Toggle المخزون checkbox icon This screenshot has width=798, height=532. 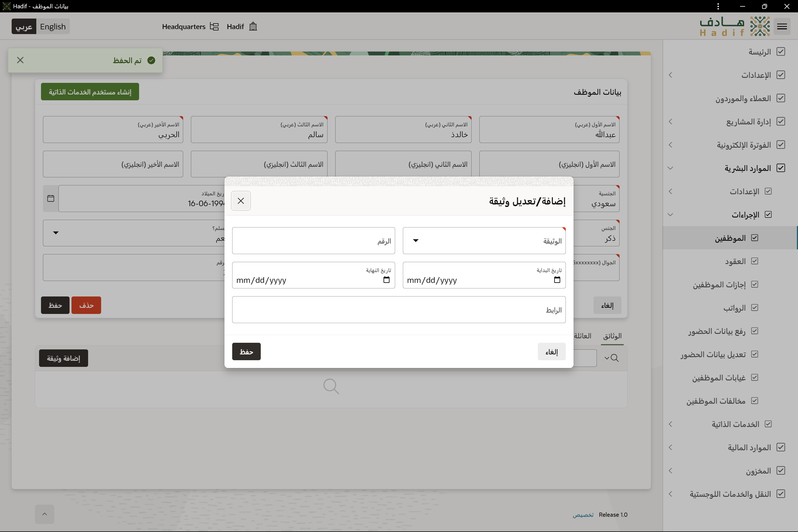(x=780, y=470)
